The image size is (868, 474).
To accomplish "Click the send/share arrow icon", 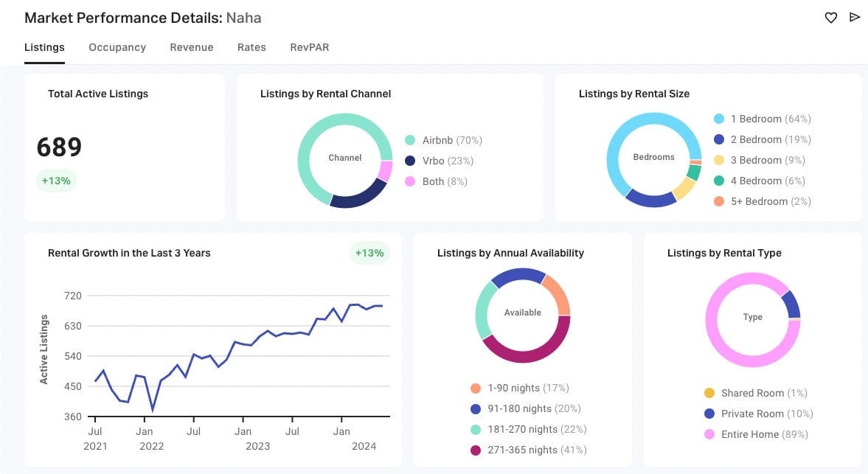I will click(x=855, y=17).
